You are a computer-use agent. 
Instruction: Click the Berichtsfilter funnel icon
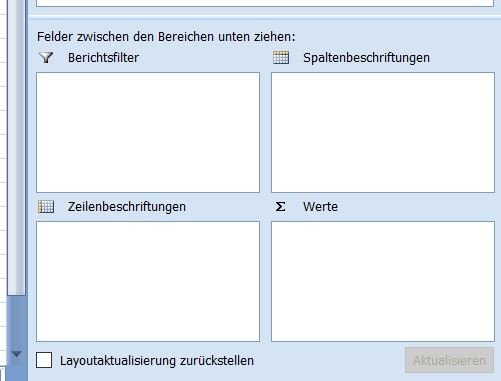click(46, 57)
